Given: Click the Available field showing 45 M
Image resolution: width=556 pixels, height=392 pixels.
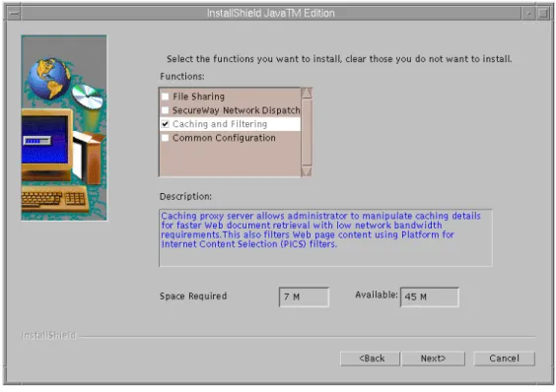Looking at the screenshot, I should point(430,297).
